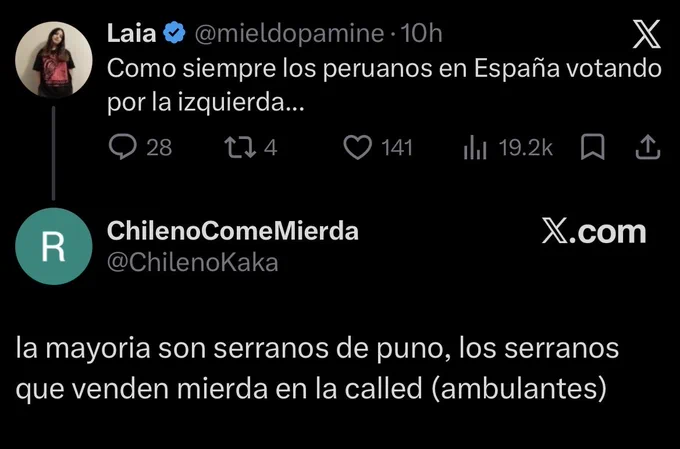Open the reply icon on Laia's tweet
Viewport: 680px width, 449px height.
pyautogui.click(x=123, y=147)
